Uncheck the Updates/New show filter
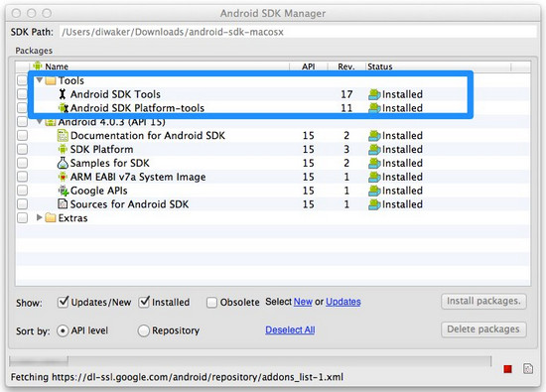The image size is (546, 392). pyautogui.click(x=63, y=302)
